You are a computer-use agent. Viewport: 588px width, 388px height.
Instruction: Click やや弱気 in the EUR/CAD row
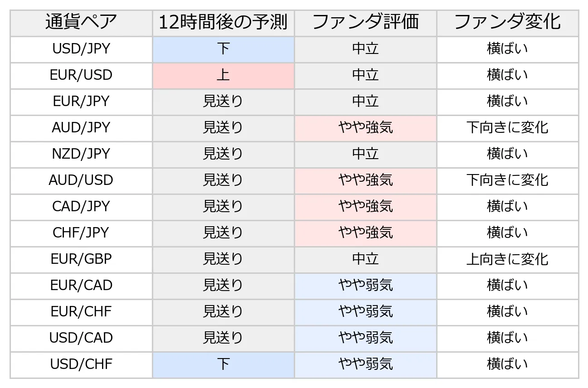(365, 285)
